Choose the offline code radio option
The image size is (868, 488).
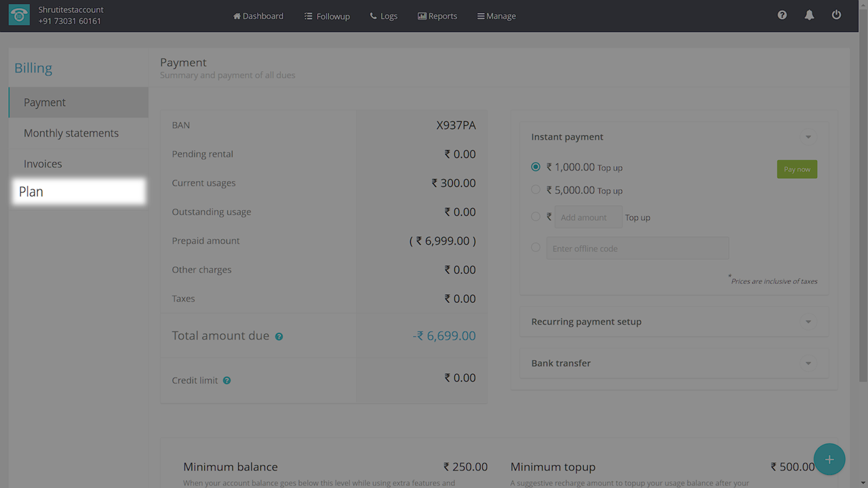[x=536, y=247]
